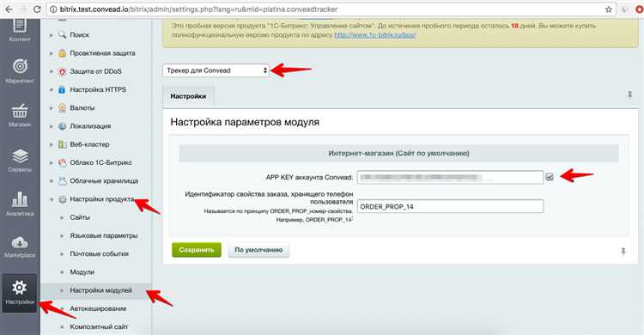Expand the Защита от DDoS item
644x335 pixels.
[52, 71]
